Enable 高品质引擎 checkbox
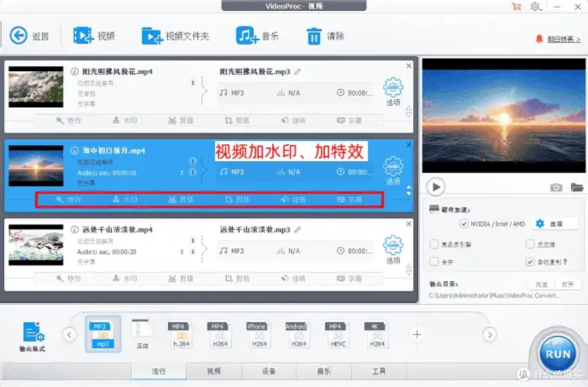Image resolution: width=588 pixels, height=387 pixels. pyautogui.click(x=434, y=244)
